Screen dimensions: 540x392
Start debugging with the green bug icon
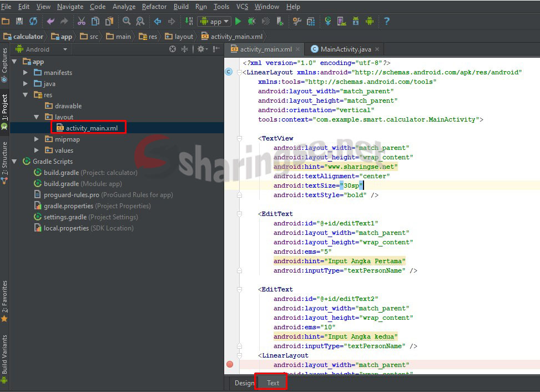[252, 21]
